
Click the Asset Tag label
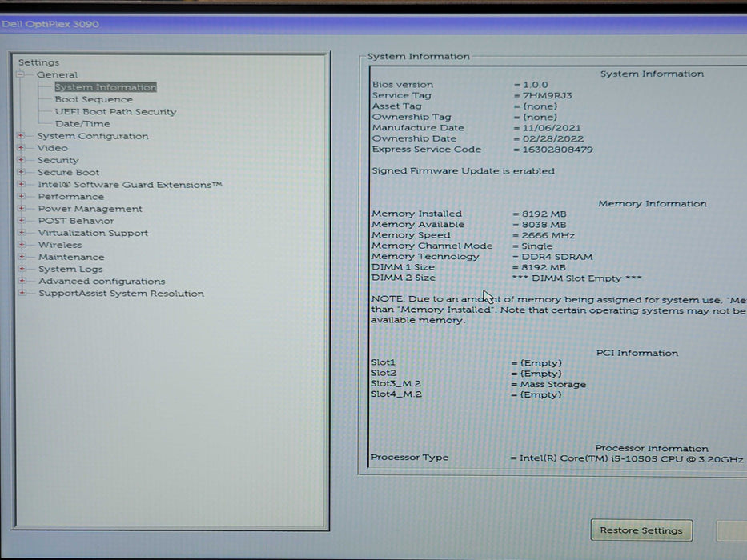(x=396, y=106)
